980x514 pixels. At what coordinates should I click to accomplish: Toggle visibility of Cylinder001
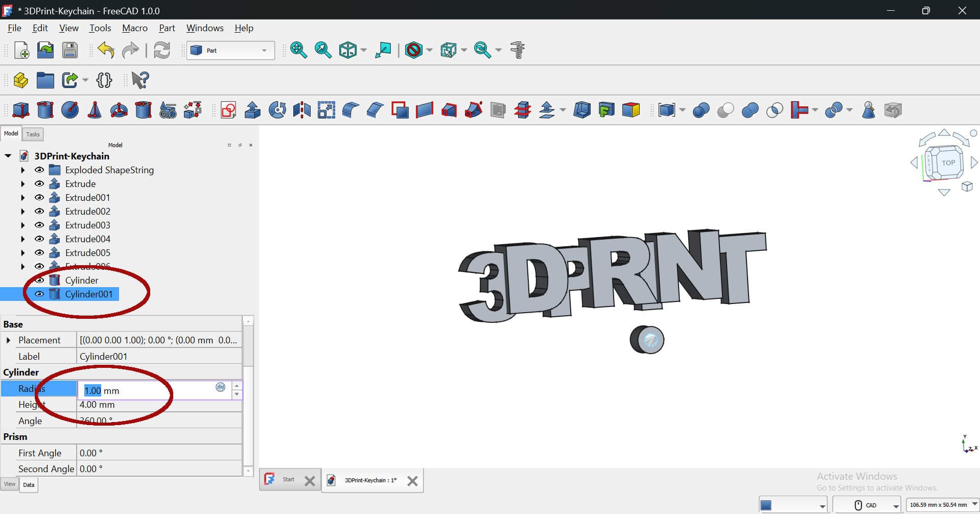39,294
